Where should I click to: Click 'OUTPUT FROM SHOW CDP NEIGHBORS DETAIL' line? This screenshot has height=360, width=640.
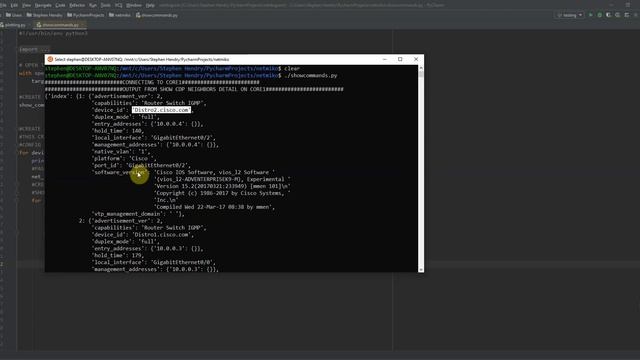pyautogui.click(x=194, y=89)
